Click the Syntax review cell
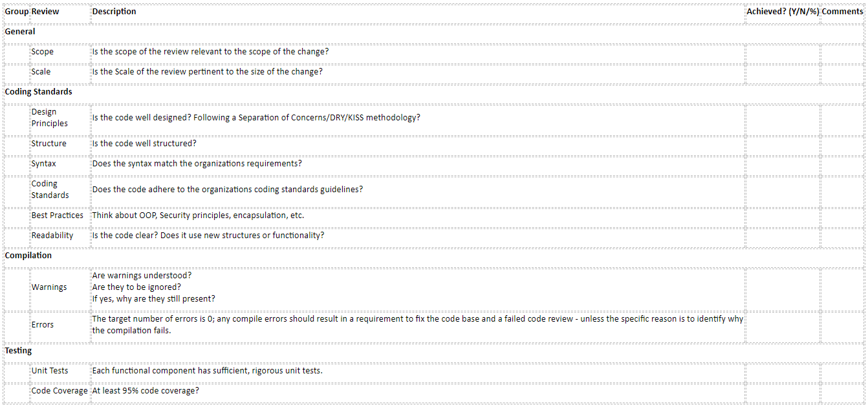The width and height of the screenshot is (868, 409). coord(44,164)
